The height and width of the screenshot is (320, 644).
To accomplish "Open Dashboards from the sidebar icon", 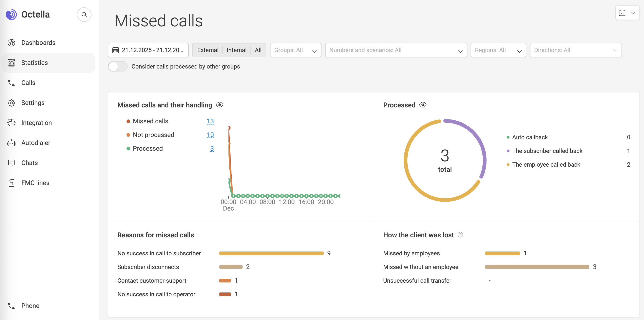I will (11, 43).
